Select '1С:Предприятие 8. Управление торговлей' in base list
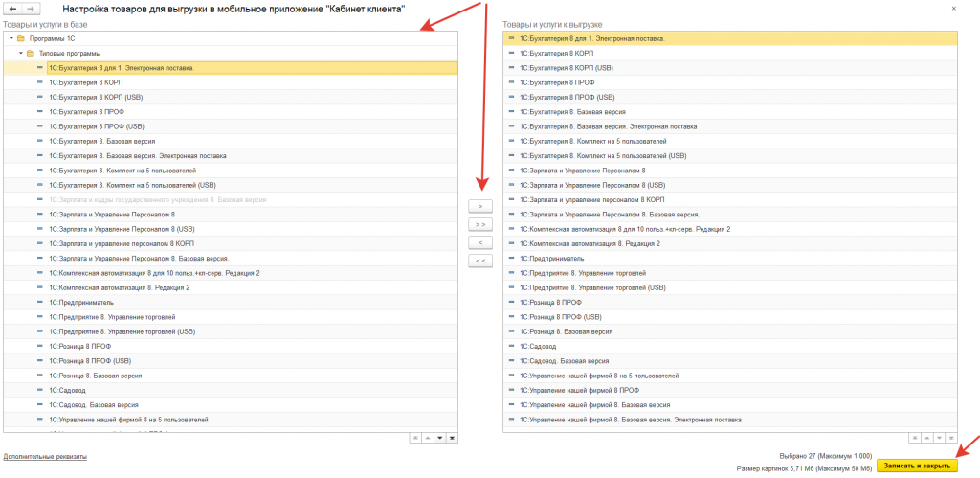The height and width of the screenshot is (478, 980). 231,317
